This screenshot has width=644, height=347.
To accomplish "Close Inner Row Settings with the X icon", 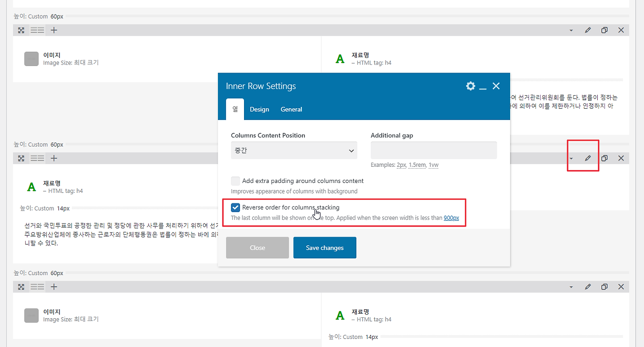I will [x=496, y=86].
